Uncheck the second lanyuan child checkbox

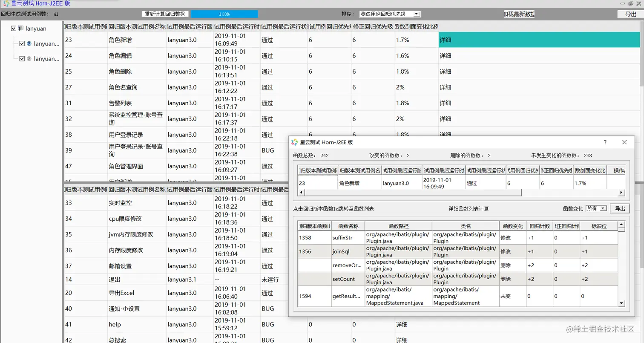click(x=22, y=59)
